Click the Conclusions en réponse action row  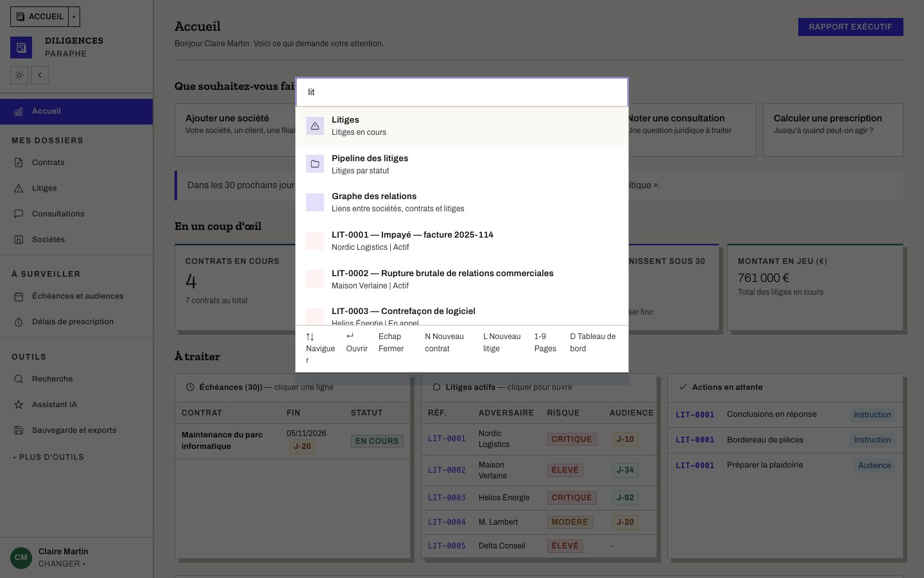785,415
